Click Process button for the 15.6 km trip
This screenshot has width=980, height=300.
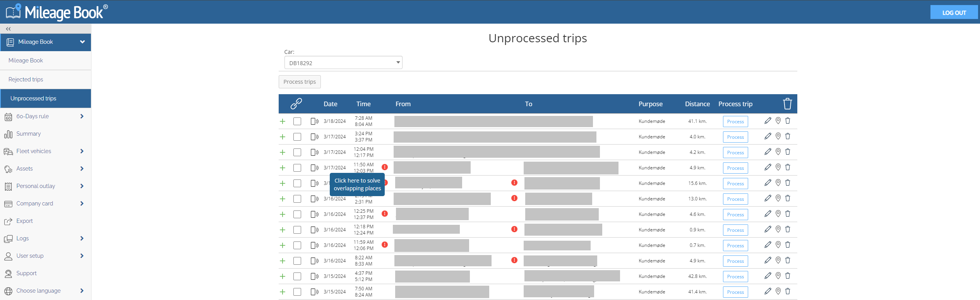coord(735,183)
